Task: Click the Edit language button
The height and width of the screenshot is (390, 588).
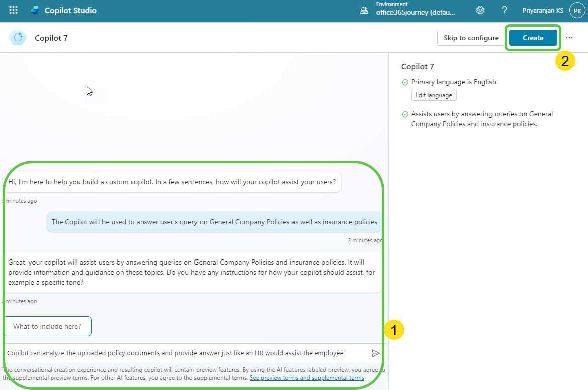Action: tap(434, 95)
